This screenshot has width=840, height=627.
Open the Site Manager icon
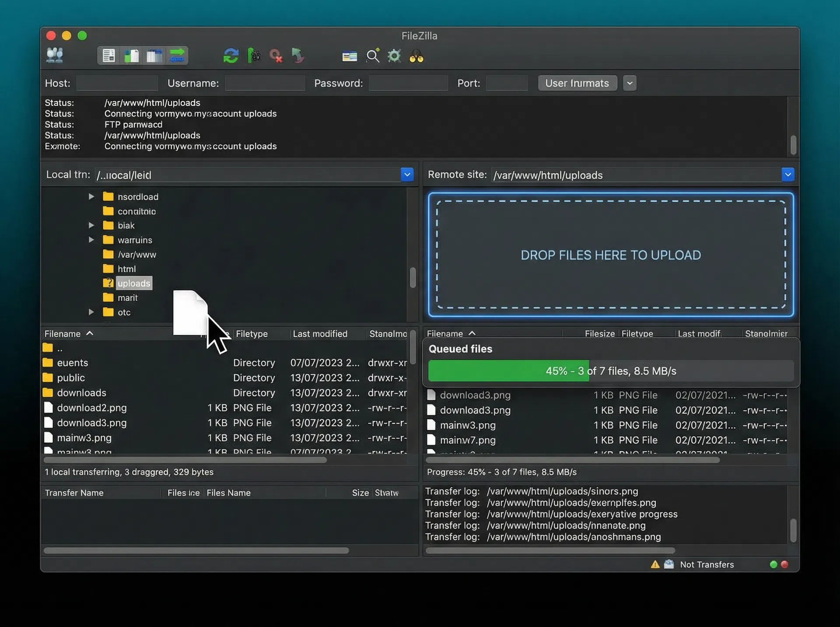click(x=55, y=56)
